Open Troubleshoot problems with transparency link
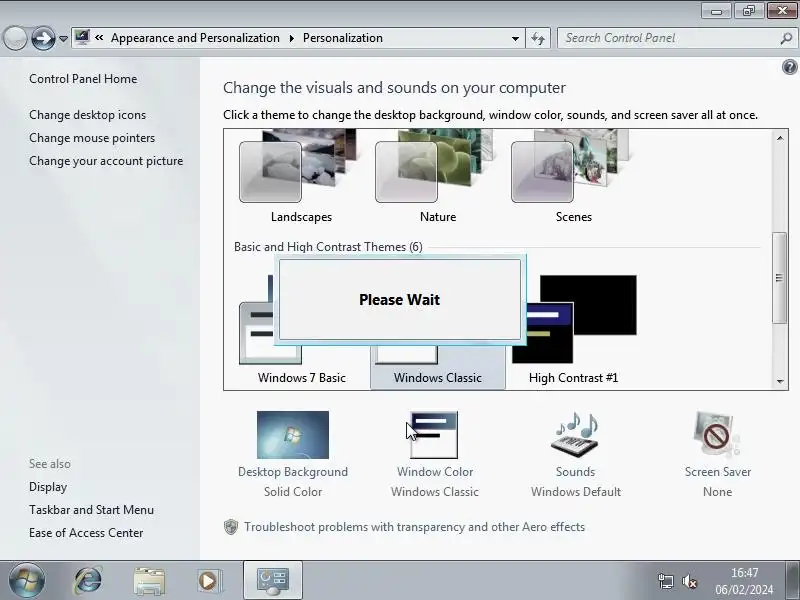The width and height of the screenshot is (800, 600). (x=414, y=527)
